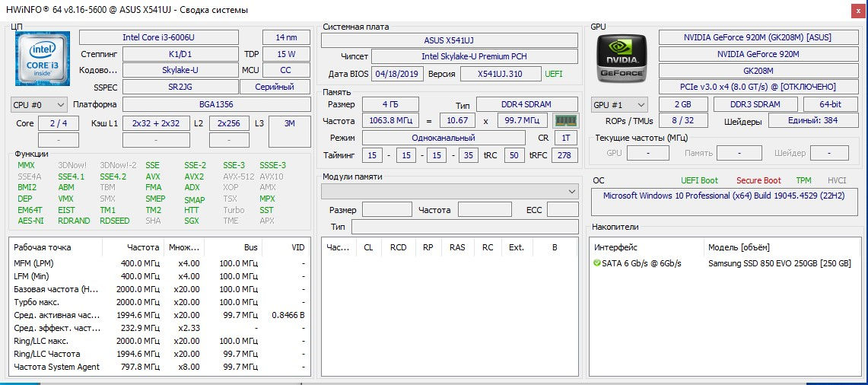Click the 14 nm process field
The height and width of the screenshot is (385, 868).
click(286, 37)
